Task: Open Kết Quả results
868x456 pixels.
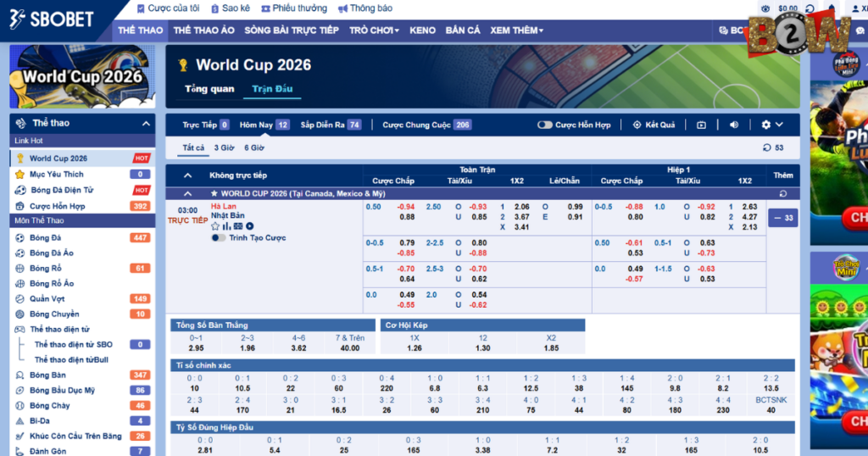Action: click(x=654, y=125)
